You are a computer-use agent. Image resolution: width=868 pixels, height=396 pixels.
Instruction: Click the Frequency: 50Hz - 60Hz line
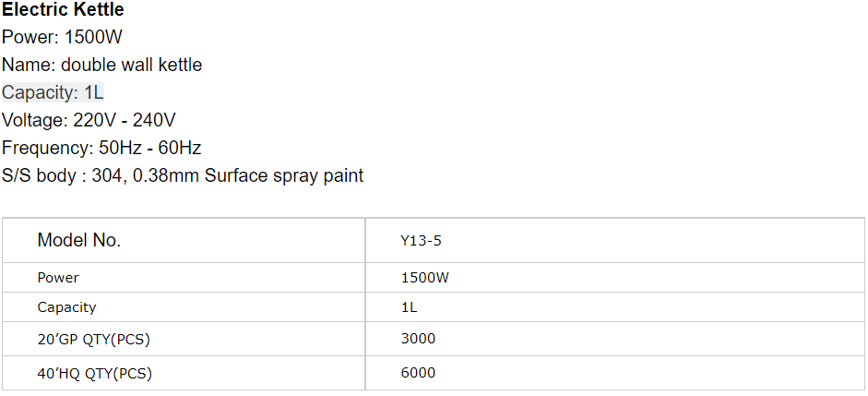(101, 148)
